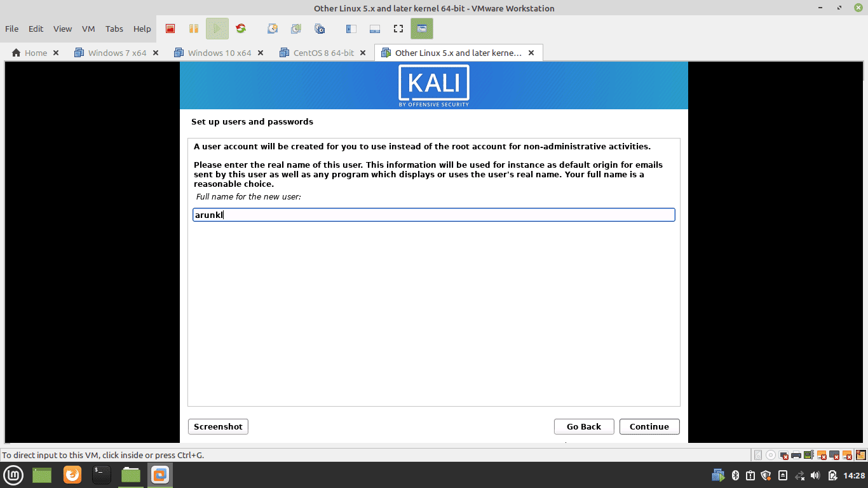The width and height of the screenshot is (868, 488).
Task: Click the highlighted console view toolbar icon
Action: [x=422, y=29]
